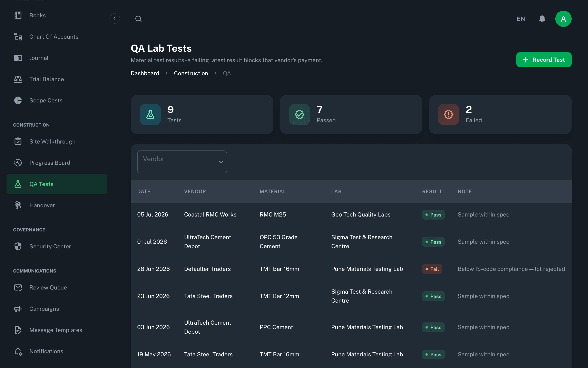Collapse the sidebar with the chevron button
Screen dimensions: 588x368
pyautogui.click(x=115, y=18)
